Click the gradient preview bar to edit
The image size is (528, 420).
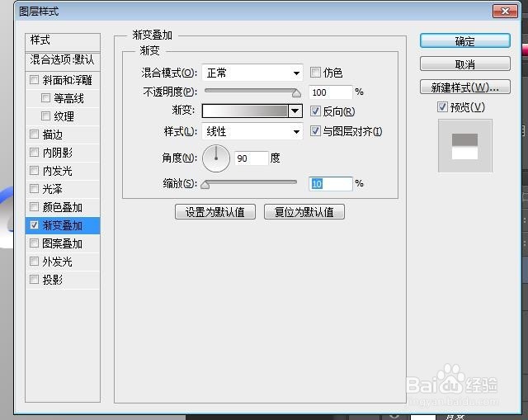245,111
